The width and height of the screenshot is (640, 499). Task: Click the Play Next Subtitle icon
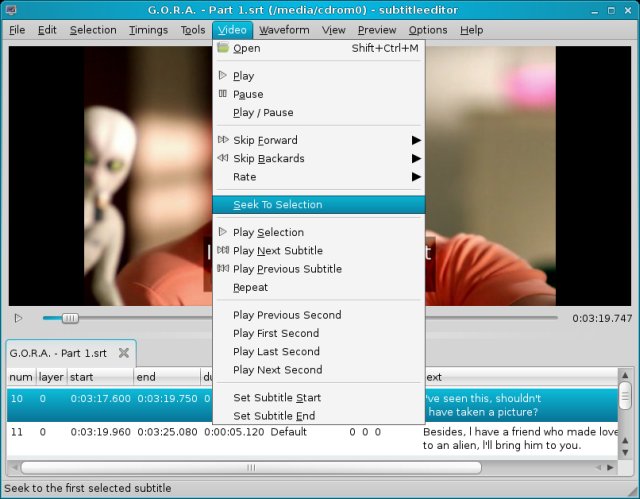pyautogui.click(x=223, y=250)
